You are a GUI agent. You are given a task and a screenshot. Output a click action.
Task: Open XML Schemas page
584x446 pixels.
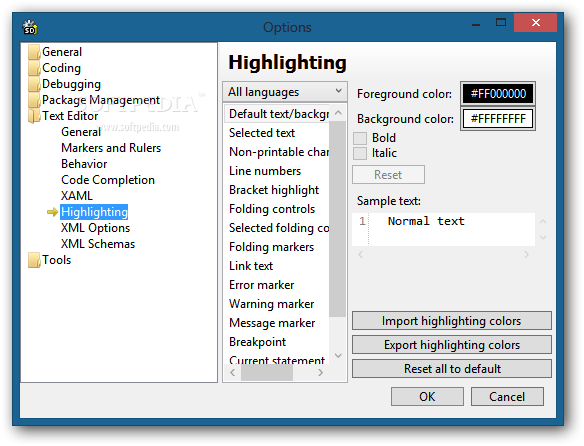[x=98, y=244]
